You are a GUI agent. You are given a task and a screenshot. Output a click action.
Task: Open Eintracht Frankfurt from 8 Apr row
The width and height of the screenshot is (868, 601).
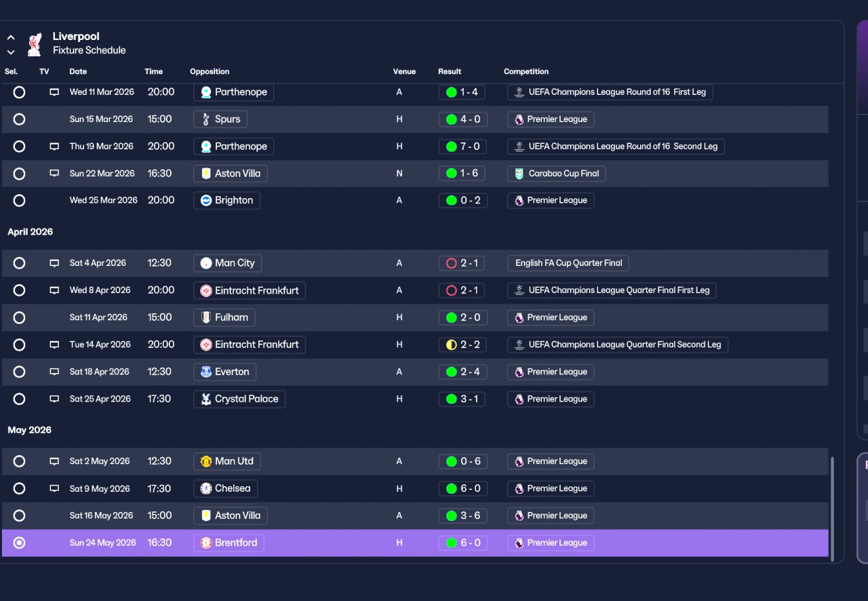(x=250, y=290)
